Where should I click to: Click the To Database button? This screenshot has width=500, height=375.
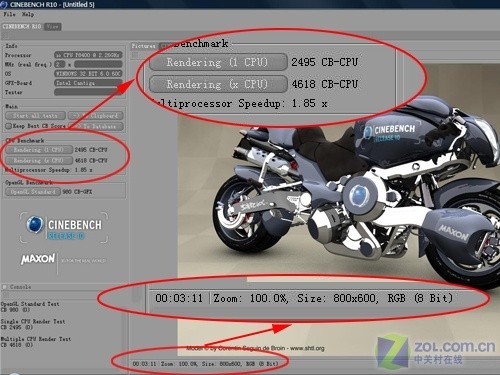[x=96, y=126]
